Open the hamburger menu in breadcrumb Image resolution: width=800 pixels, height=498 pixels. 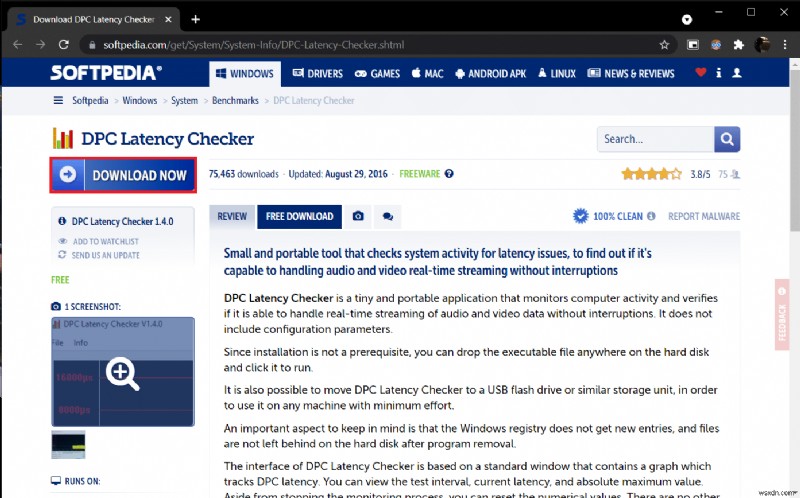[x=58, y=101]
